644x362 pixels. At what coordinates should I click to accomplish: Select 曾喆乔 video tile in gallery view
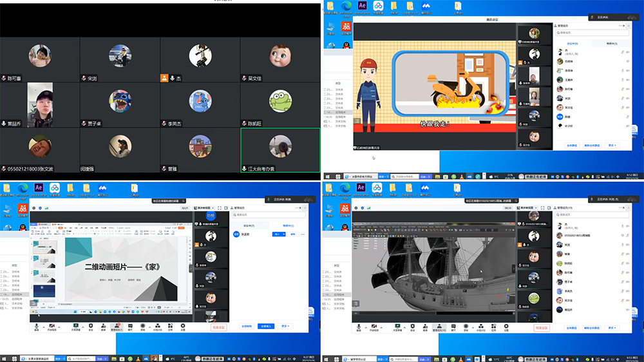tap(40, 105)
